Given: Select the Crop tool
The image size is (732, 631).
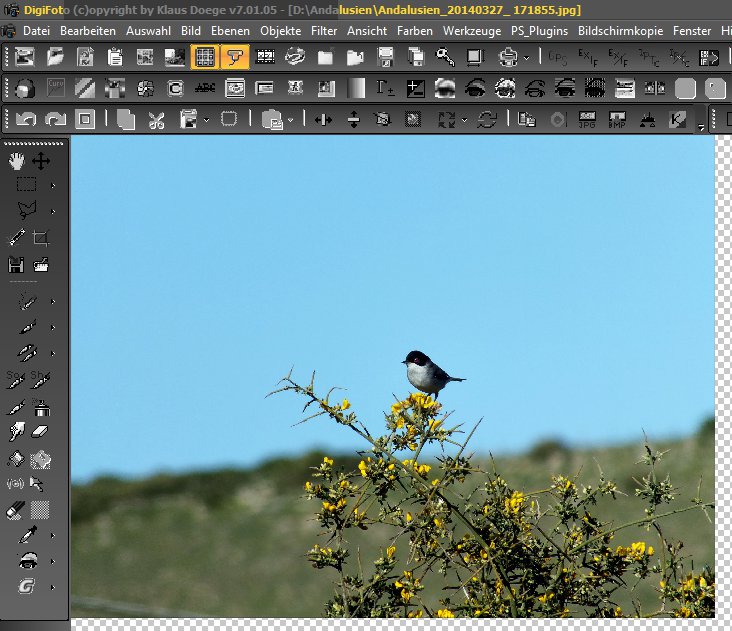Looking at the screenshot, I should point(41,238).
